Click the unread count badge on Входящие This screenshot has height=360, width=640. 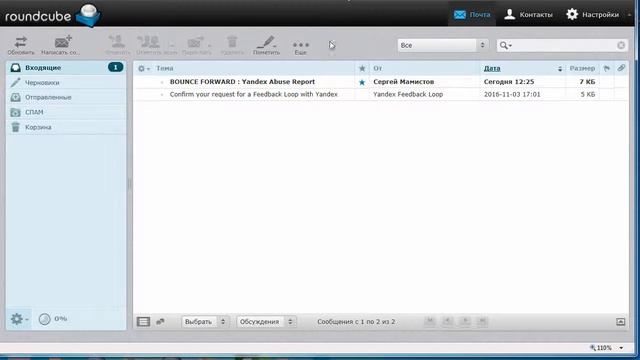116,67
